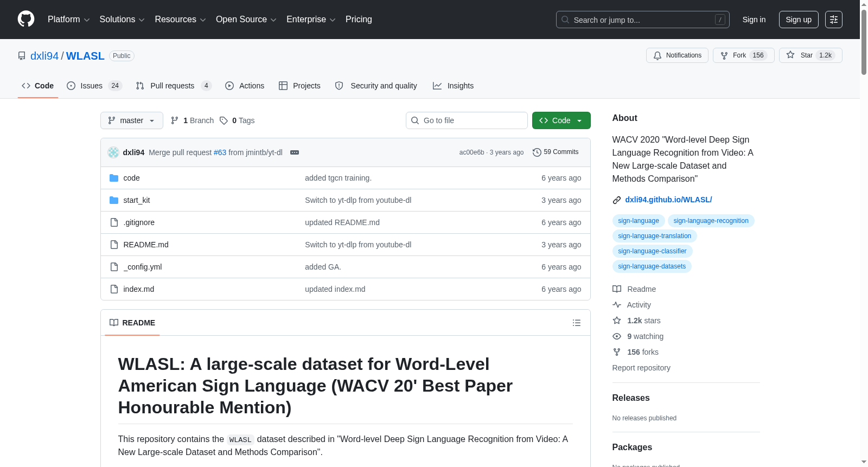Click the Go to file input
The image size is (868, 467).
click(467, 120)
